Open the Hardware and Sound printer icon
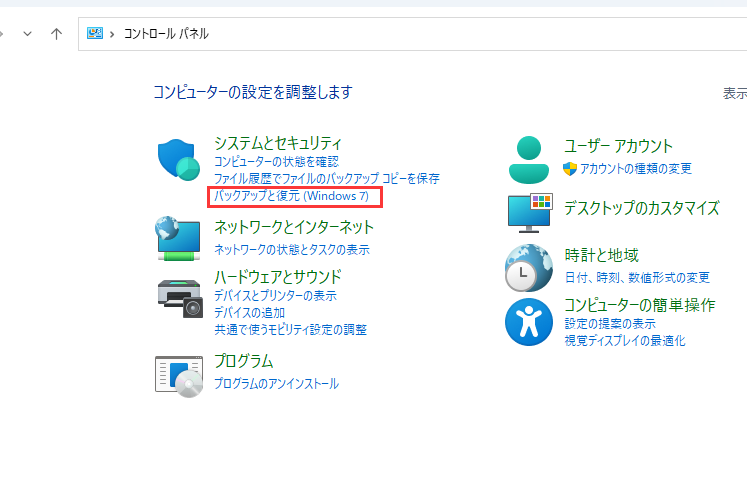 click(180, 298)
